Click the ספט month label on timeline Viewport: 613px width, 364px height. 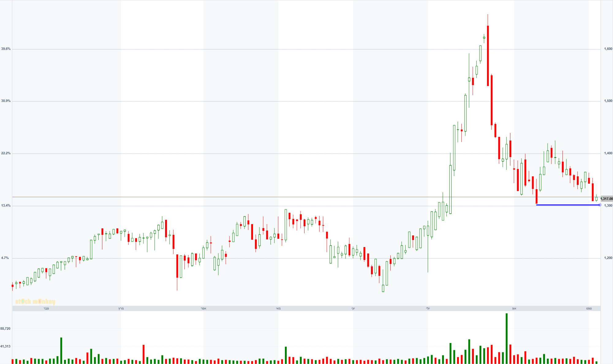pyautogui.click(x=589, y=308)
